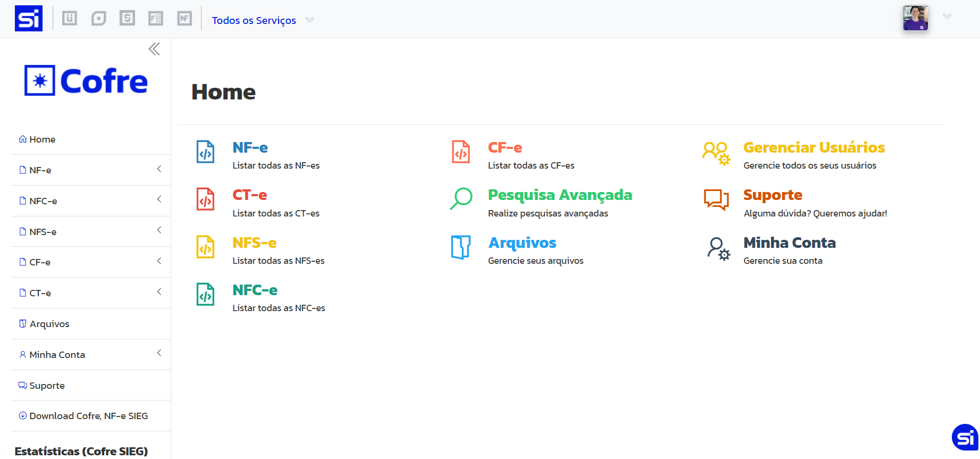Click the blue NF-e document icon
980x459 pixels.
click(205, 152)
